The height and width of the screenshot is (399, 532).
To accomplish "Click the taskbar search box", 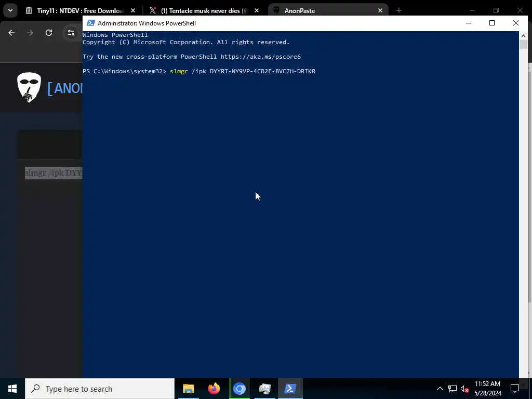I will [100, 389].
